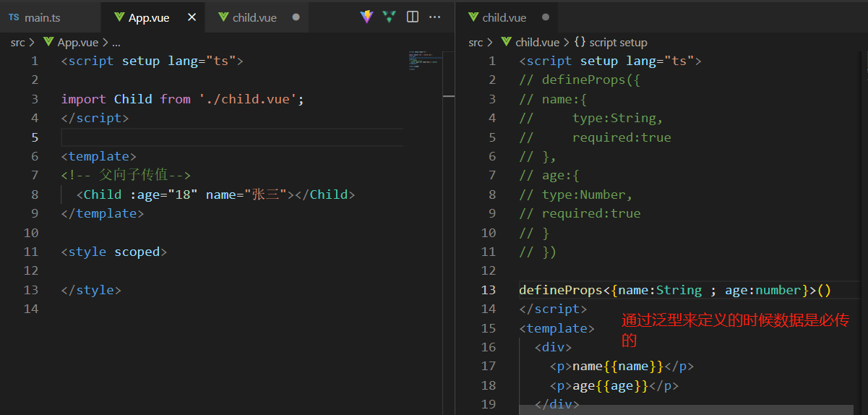The width and height of the screenshot is (868, 415).
Task: Select line number 17 in child.vue editor
Action: point(489,366)
